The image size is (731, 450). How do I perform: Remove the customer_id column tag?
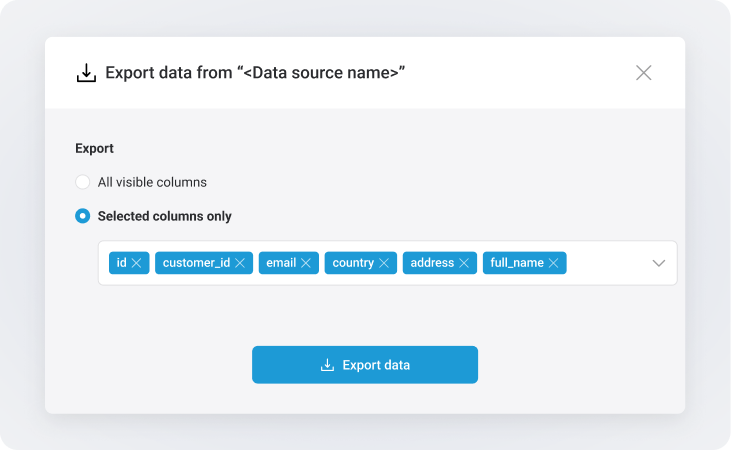[240, 263]
